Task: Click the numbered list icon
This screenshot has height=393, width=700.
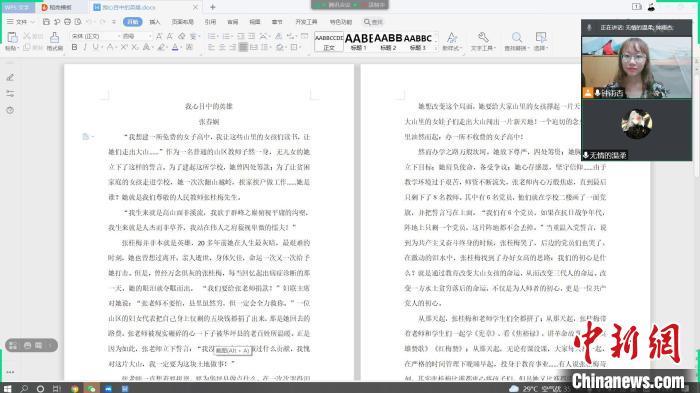Action: coord(226,36)
